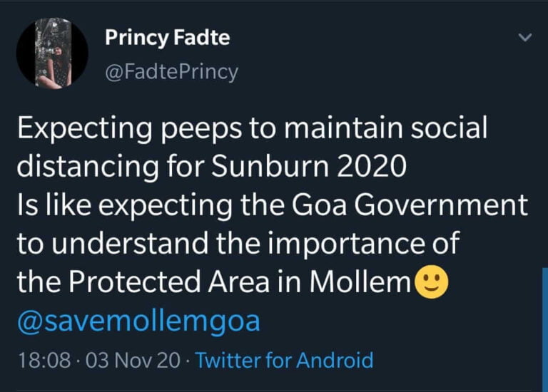This screenshot has height=392, width=548.
Task: Click the Twitter for Android source link
Action: (284, 360)
